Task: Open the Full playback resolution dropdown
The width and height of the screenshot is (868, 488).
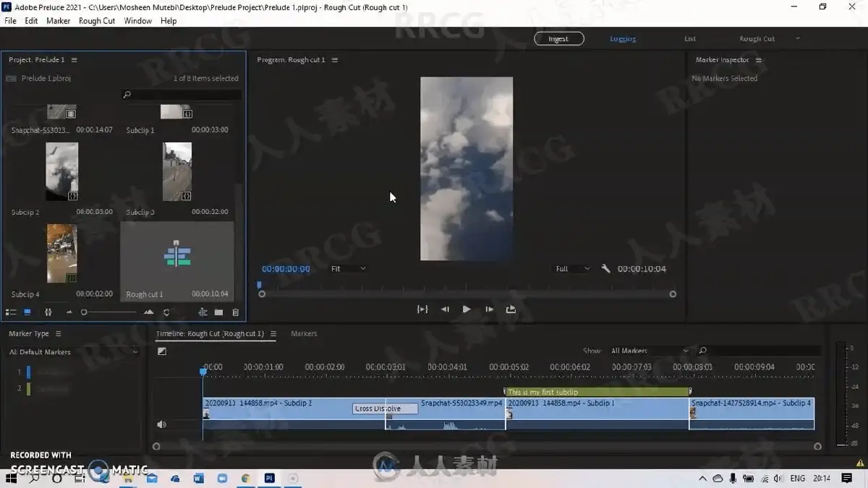Action: tap(572, 268)
